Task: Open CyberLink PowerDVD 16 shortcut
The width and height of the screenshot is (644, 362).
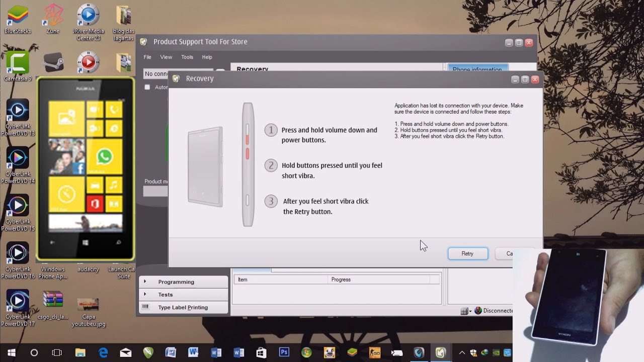Action: click(18, 260)
